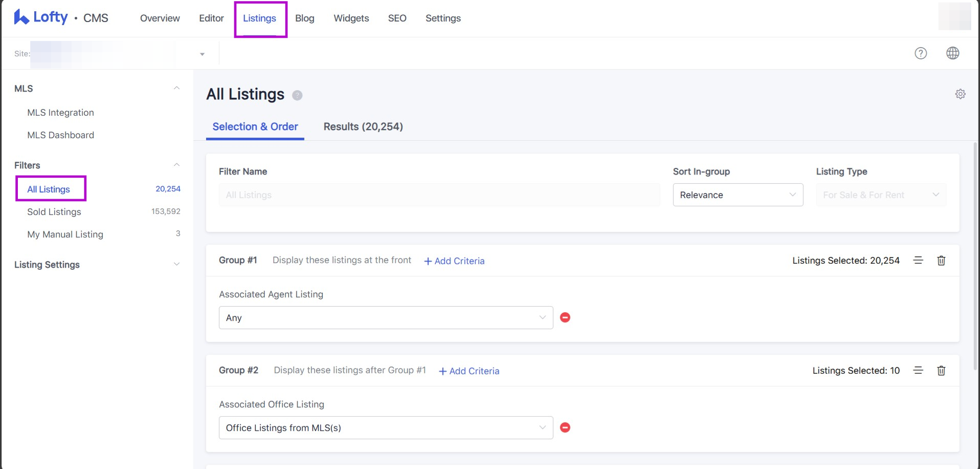Delete Group #1 with trash icon

coord(941,261)
